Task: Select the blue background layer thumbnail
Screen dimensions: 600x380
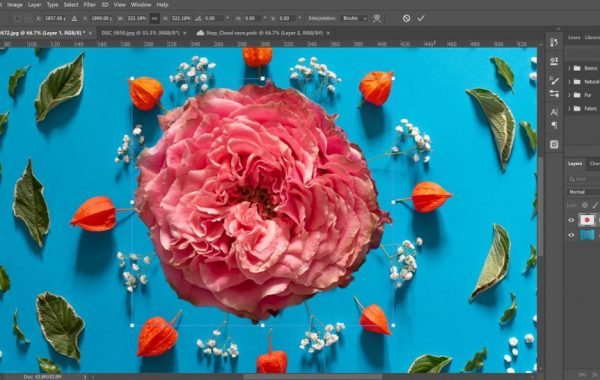Action: pyautogui.click(x=587, y=235)
